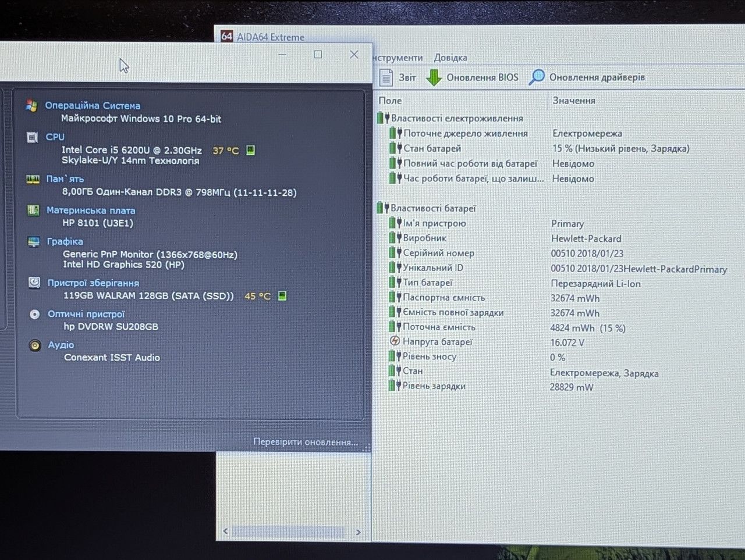Click the RAM module icon beside Пам'ять
The height and width of the screenshot is (560, 745).
33,179
